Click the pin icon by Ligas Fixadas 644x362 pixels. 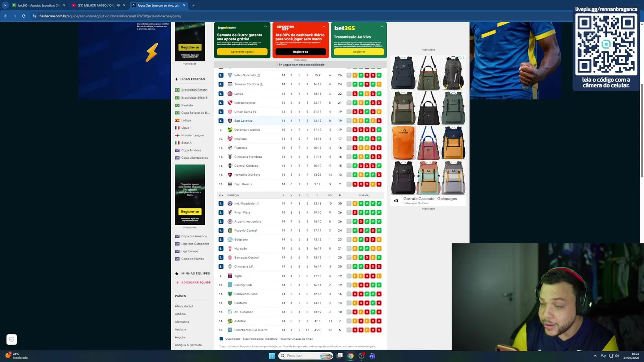tap(177, 79)
